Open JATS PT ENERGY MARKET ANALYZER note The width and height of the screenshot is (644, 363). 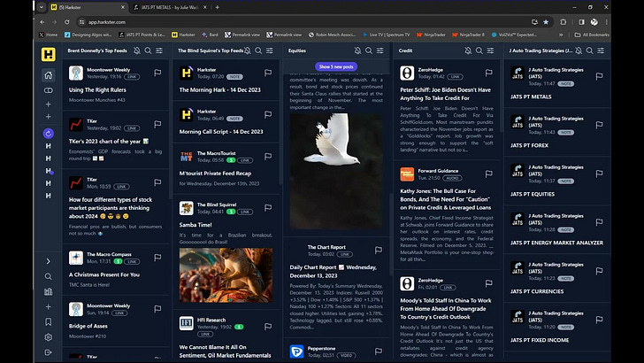[x=557, y=243]
